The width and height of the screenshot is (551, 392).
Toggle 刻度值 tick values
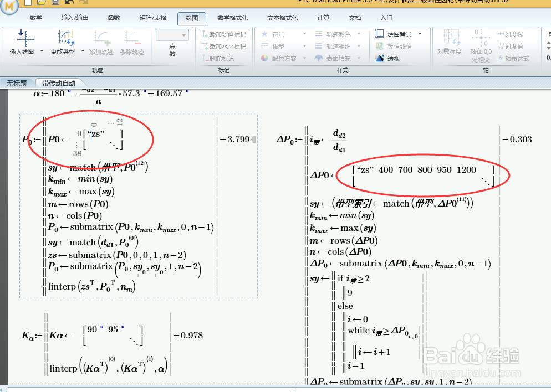coord(509,47)
